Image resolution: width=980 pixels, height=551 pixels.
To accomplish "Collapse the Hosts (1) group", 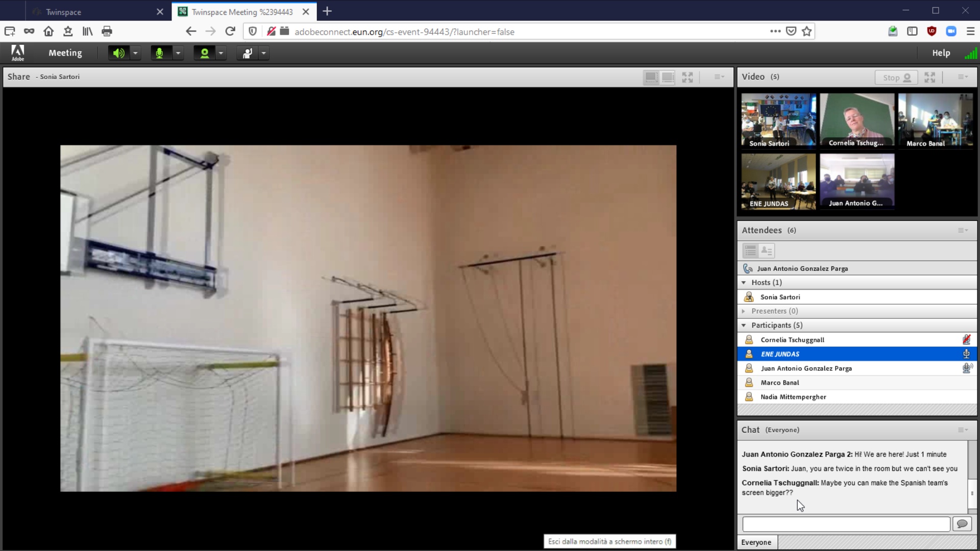I will click(x=744, y=283).
